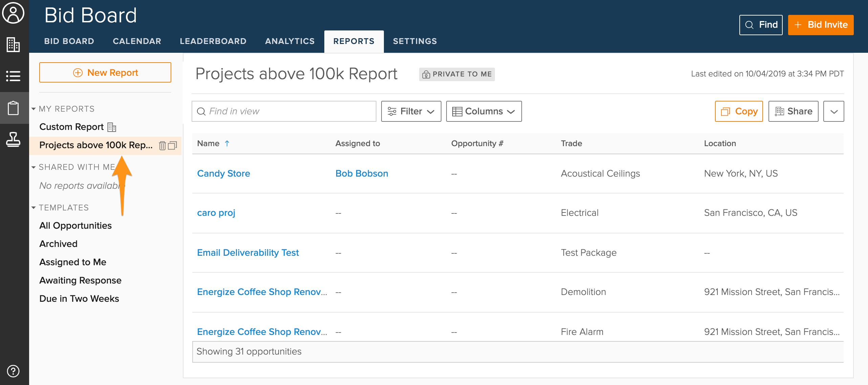Image resolution: width=868 pixels, height=385 pixels.
Task: Duplicate report using sidebar copy icon
Action: [173, 145]
